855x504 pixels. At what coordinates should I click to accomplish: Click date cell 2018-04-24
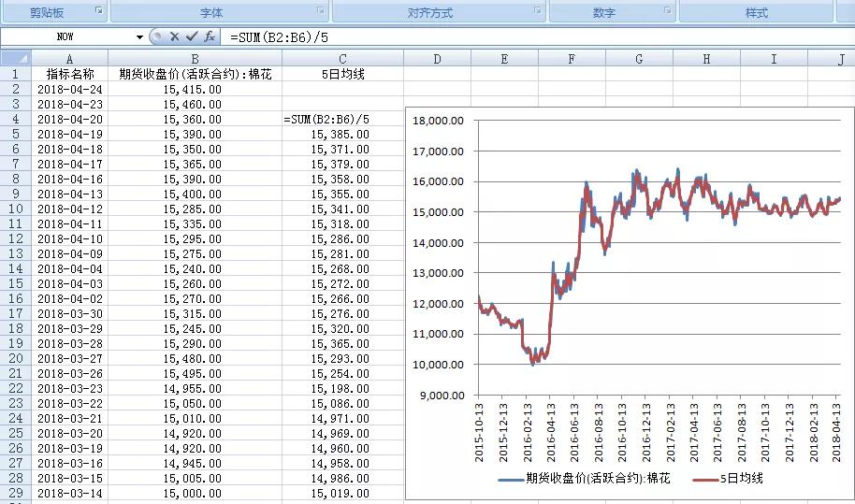[70, 89]
